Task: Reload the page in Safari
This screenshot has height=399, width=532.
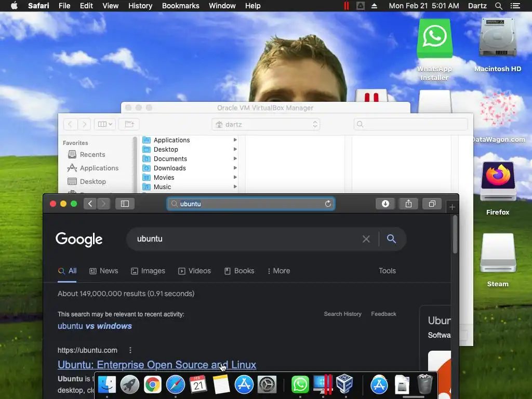Action: 328,204
